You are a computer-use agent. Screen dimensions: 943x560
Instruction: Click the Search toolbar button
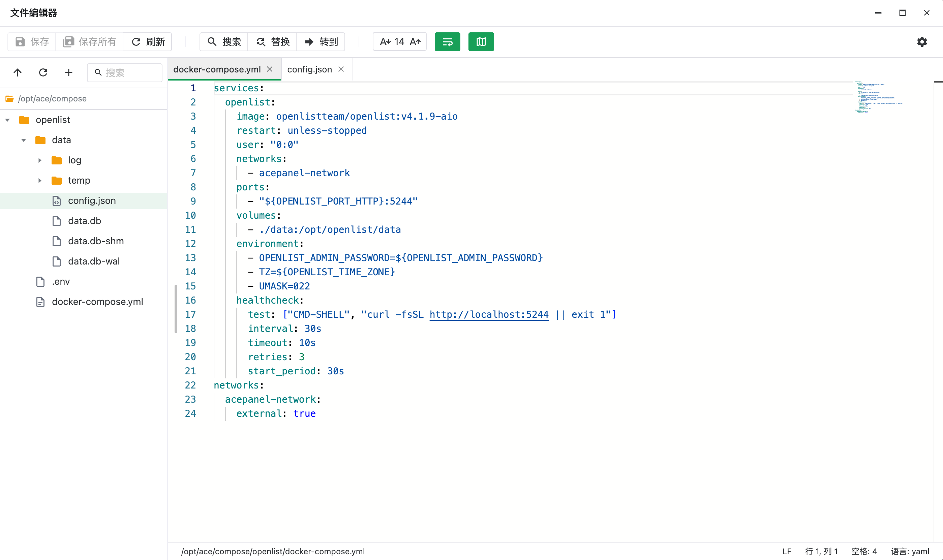[x=224, y=41]
